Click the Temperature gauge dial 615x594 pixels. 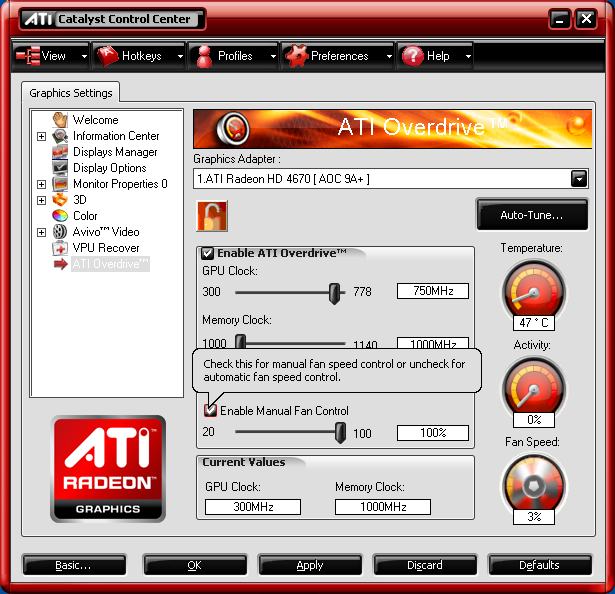click(x=533, y=292)
